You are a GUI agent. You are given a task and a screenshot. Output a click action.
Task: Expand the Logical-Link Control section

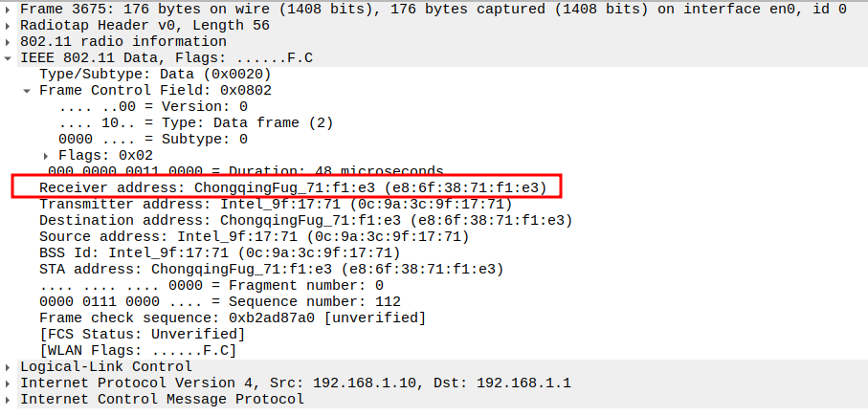click(9, 366)
